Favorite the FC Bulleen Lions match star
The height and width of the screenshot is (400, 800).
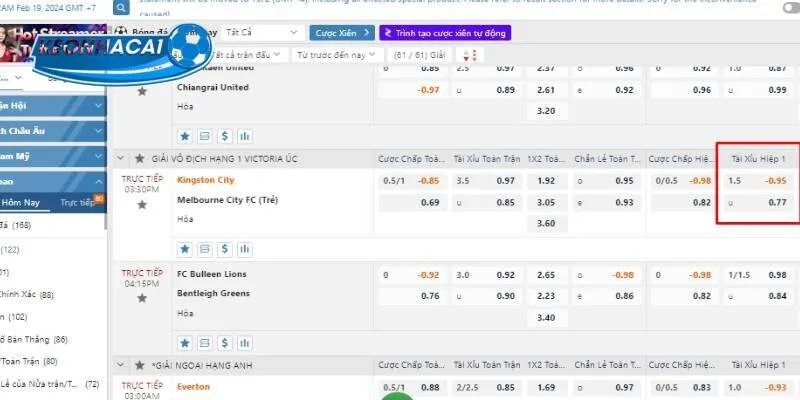(142, 298)
